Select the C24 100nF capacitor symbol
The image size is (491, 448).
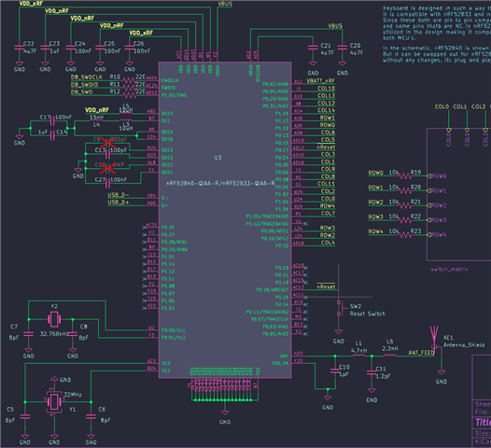tap(71, 48)
